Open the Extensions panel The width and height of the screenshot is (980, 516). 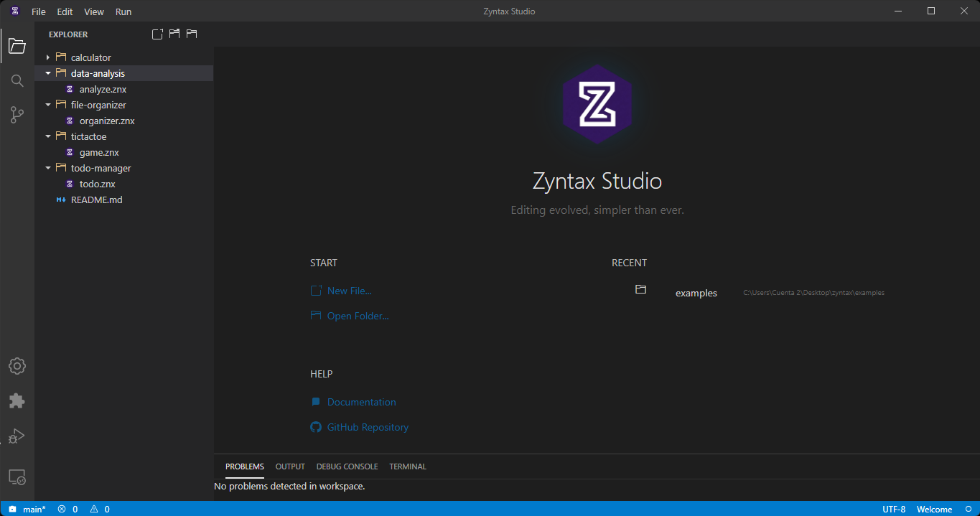17,400
